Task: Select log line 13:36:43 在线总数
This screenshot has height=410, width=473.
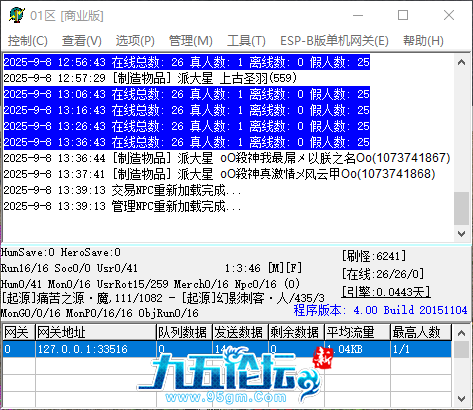Action: click(x=187, y=142)
